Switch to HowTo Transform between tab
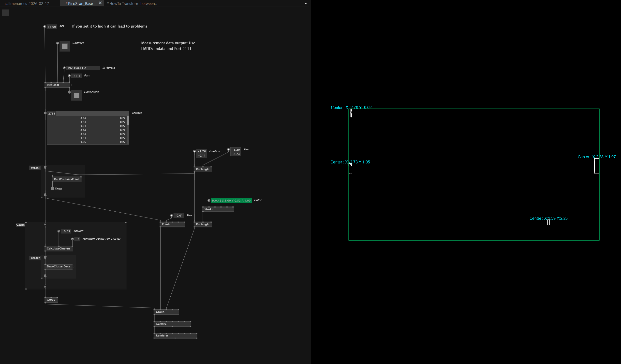 click(132, 3)
